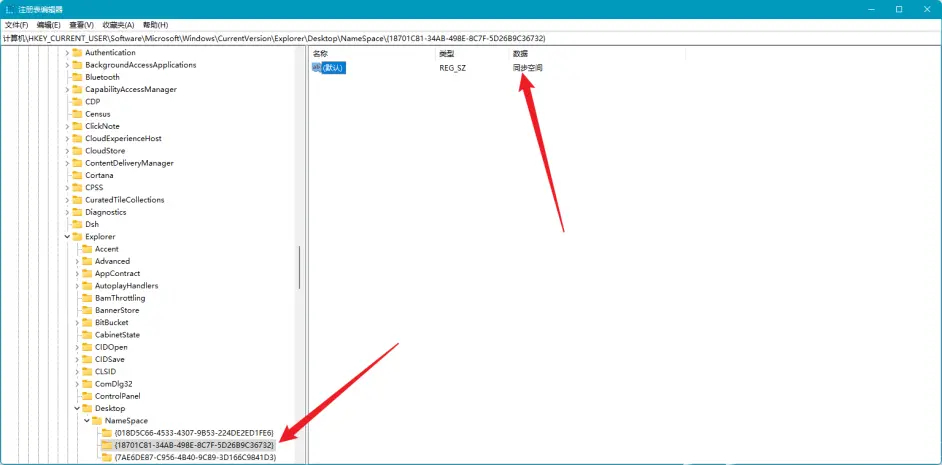The image size is (942, 465).
Task: Expand the AppContract key
Action: click(x=77, y=273)
